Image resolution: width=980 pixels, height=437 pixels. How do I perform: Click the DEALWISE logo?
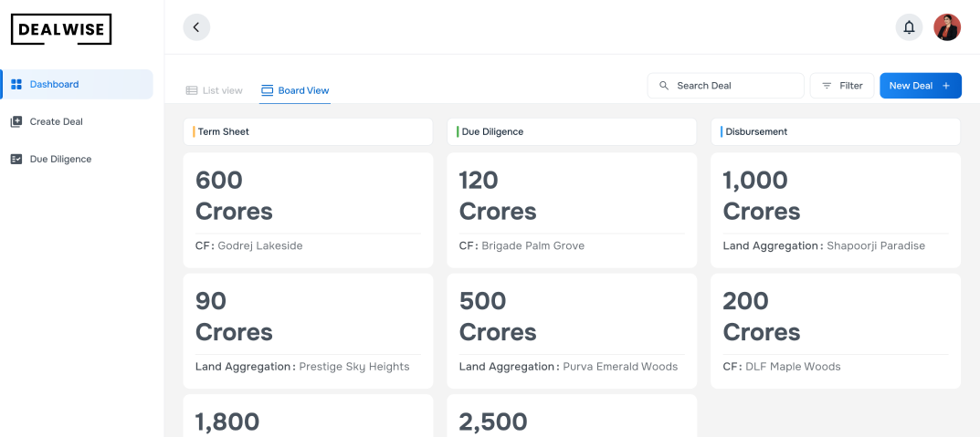click(61, 29)
